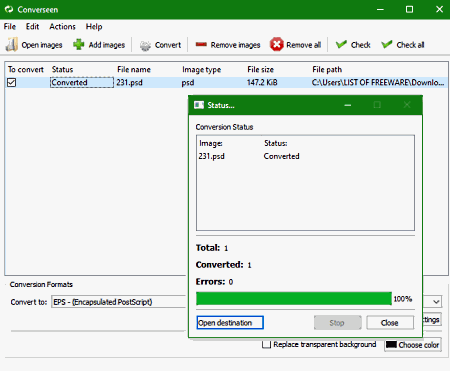Click Open destination button
This screenshot has height=371, width=450.
230,323
